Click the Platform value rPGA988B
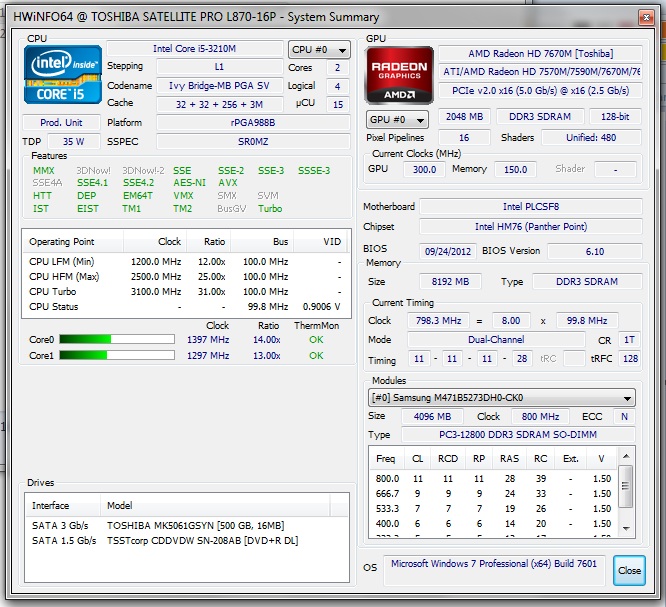The width and height of the screenshot is (666, 607). [x=253, y=123]
